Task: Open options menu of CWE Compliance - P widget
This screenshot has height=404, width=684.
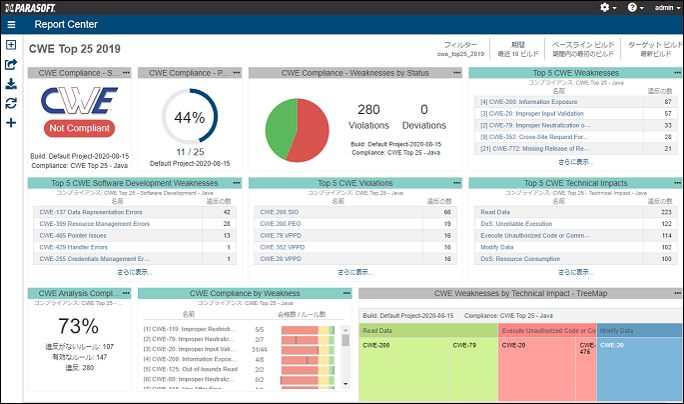Action: coord(237,73)
